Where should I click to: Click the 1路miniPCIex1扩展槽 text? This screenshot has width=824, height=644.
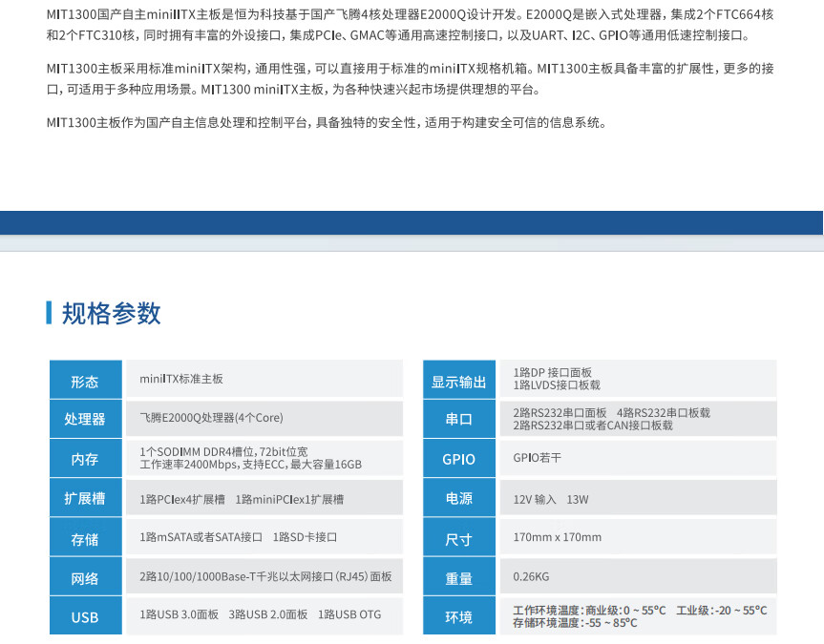click(289, 500)
